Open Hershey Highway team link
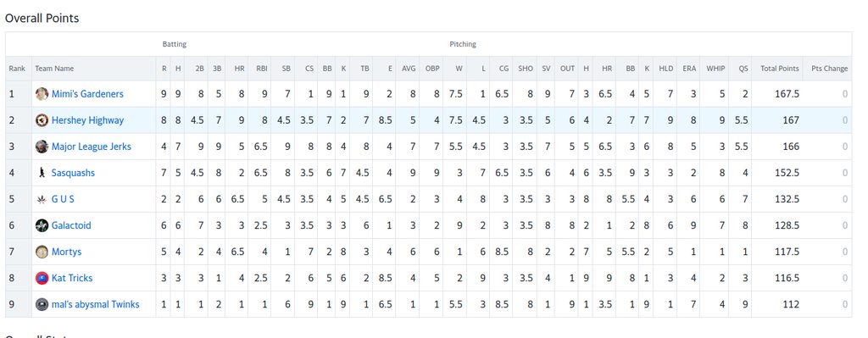The height and width of the screenshot is (338, 868). (x=87, y=120)
